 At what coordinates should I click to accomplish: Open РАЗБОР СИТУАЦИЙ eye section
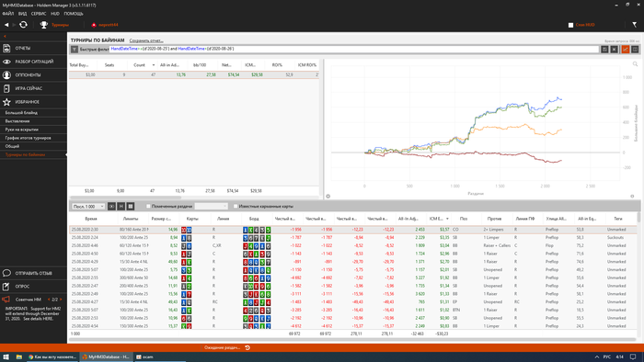point(33,62)
